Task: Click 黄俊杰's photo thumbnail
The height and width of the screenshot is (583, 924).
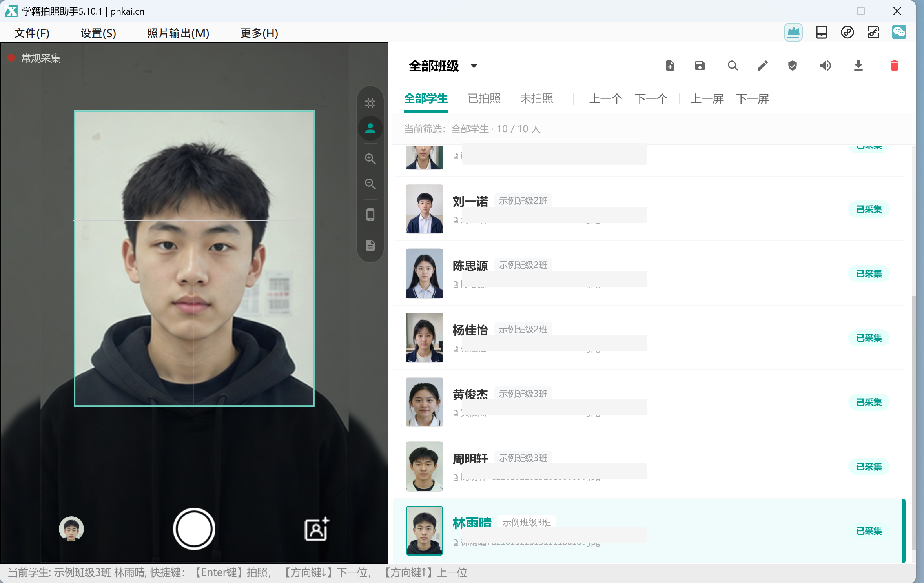Action: point(424,402)
